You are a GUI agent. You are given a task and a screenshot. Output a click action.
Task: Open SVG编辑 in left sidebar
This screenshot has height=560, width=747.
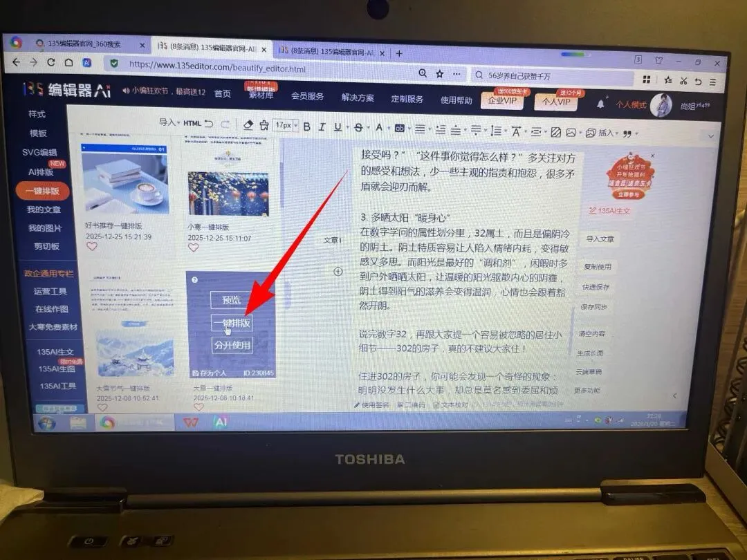coord(39,152)
